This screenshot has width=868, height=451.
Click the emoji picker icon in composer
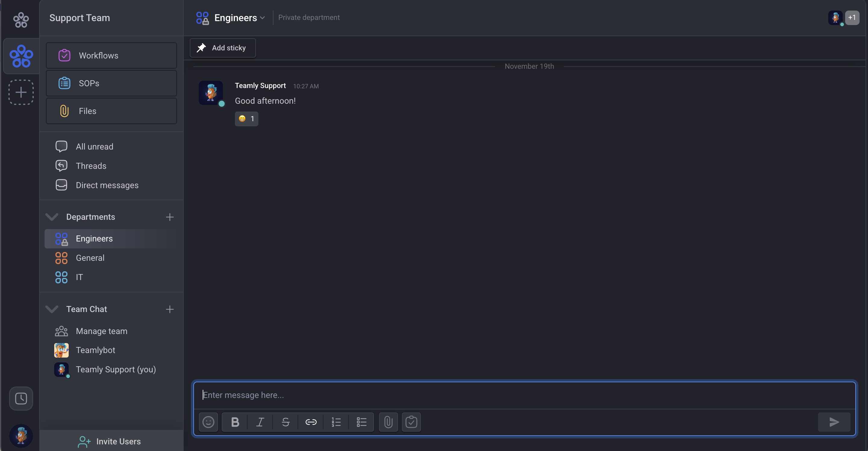tap(208, 422)
